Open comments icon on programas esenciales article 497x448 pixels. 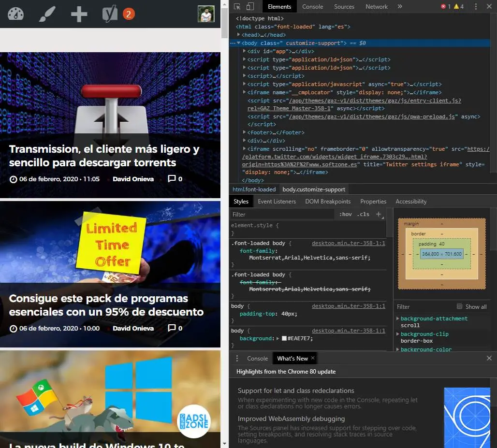coord(172,328)
